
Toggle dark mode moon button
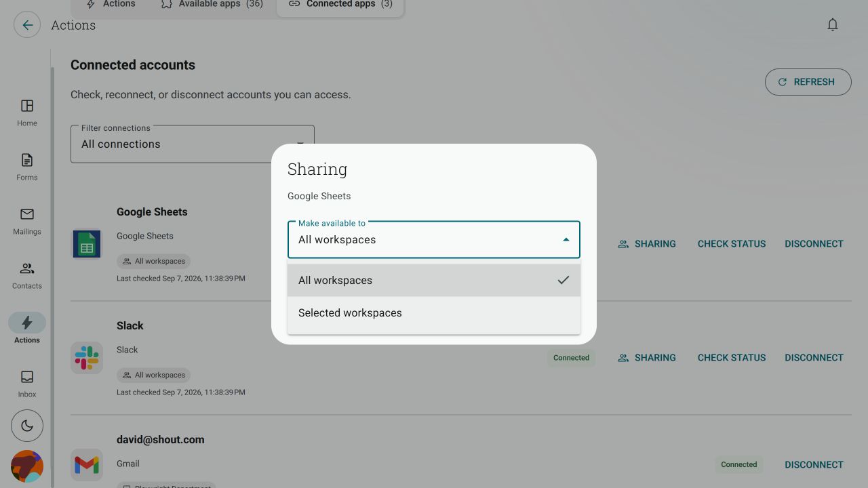[27, 426]
